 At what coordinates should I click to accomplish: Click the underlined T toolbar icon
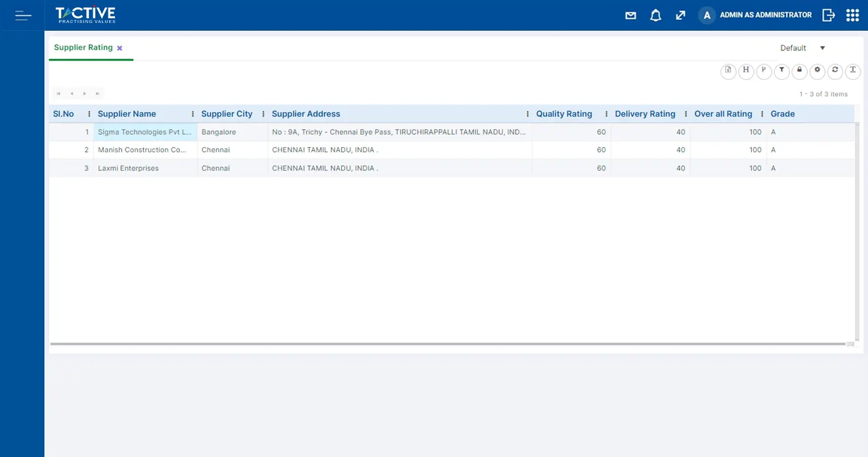tap(853, 71)
